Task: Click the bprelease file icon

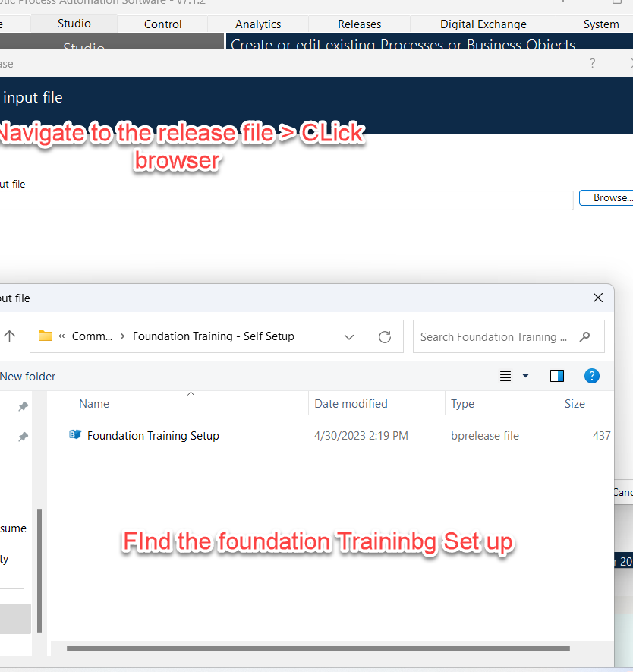Action: coord(75,434)
